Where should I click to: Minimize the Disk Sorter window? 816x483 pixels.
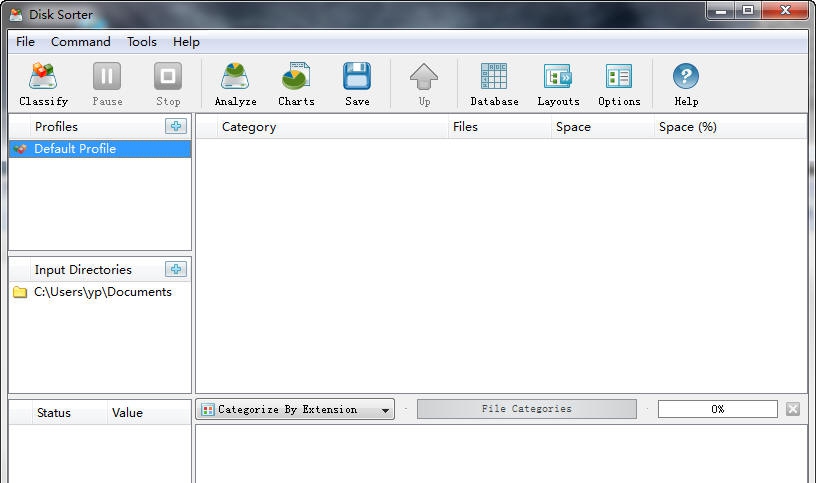(x=721, y=10)
